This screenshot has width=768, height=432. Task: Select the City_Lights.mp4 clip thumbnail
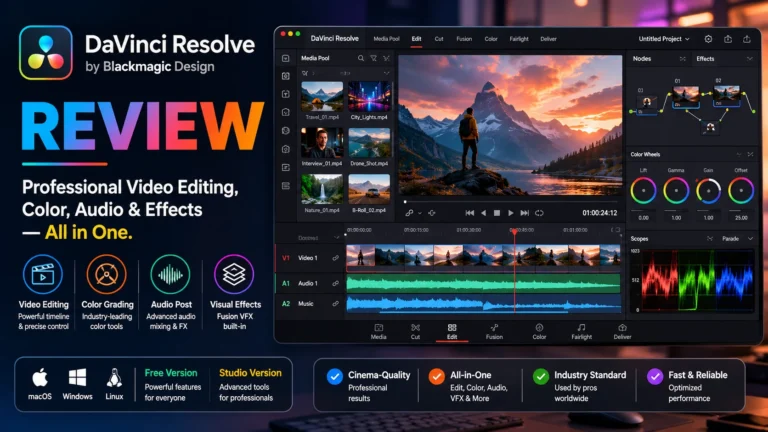[369, 96]
